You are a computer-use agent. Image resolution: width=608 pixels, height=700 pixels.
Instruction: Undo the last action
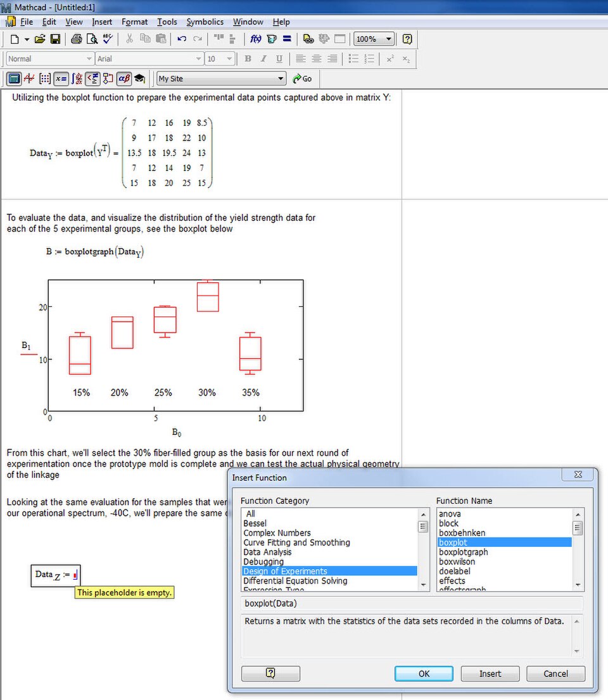[x=181, y=39]
